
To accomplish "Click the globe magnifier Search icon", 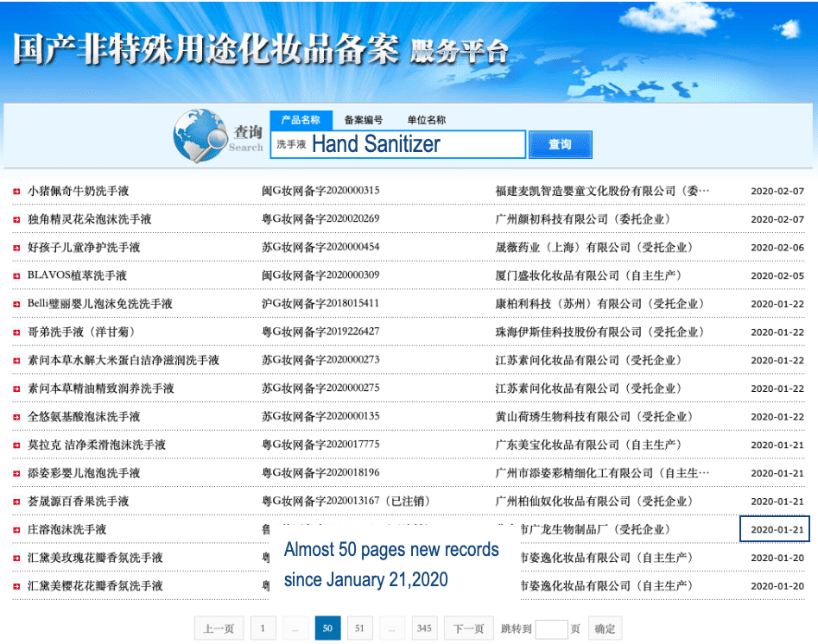I will click(200, 136).
